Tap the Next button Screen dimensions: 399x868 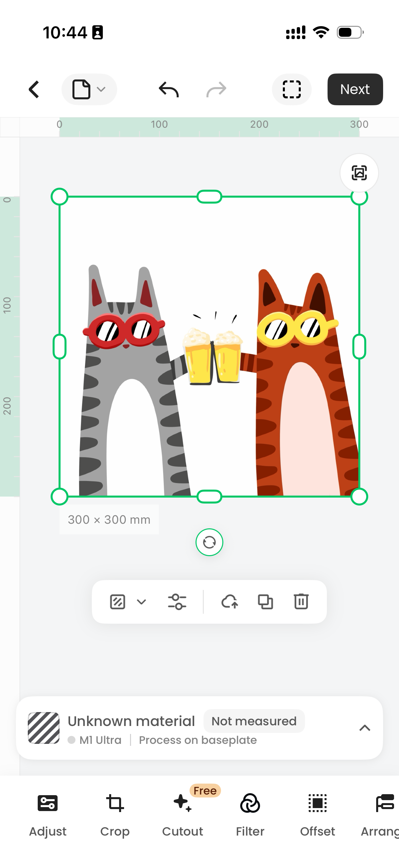pyautogui.click(x=355, y=89)
